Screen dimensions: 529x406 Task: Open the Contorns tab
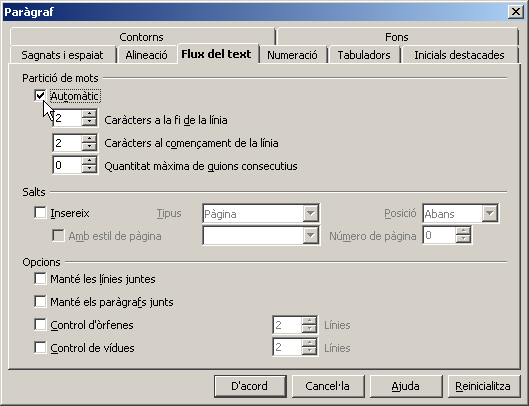(x=141, y=37)
